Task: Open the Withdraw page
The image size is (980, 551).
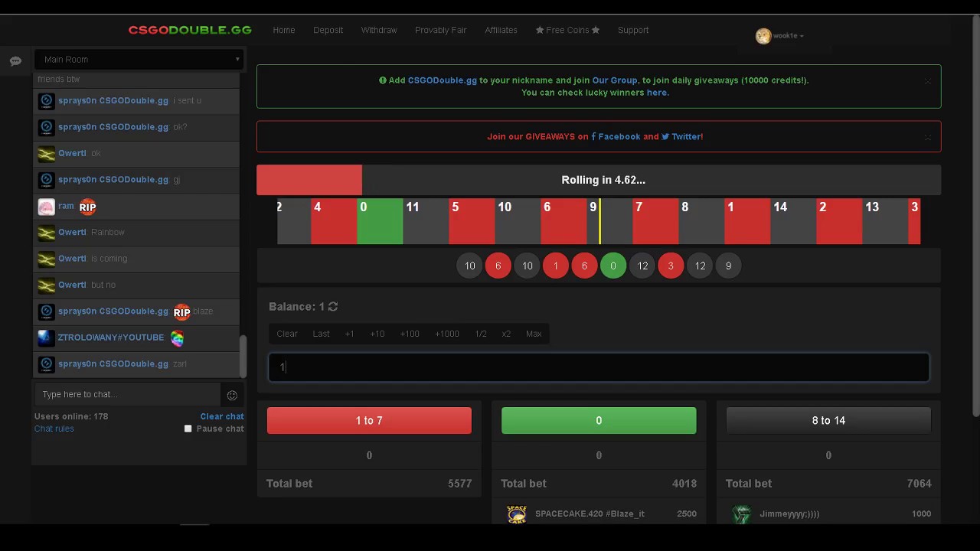Action: 379,30
